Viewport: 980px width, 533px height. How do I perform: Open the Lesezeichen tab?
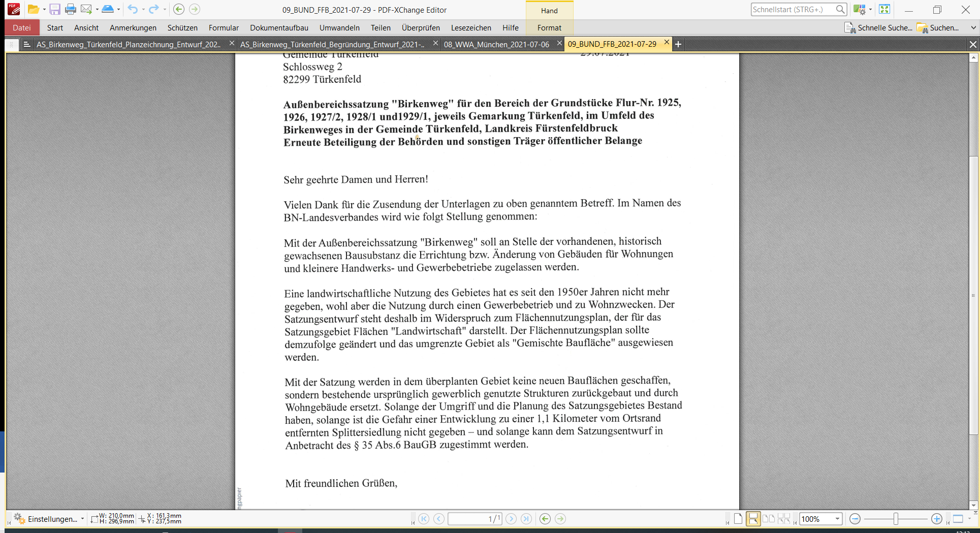(x=471, y=27)
